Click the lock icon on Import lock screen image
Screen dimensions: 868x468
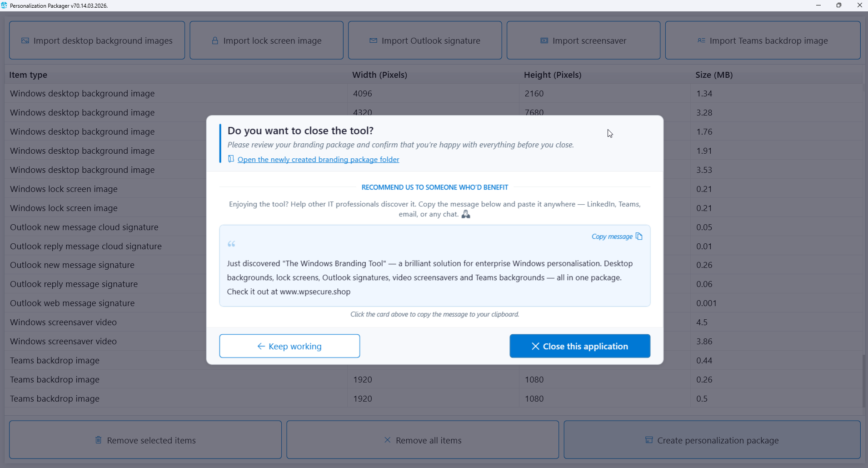click(x=215, y=40)
